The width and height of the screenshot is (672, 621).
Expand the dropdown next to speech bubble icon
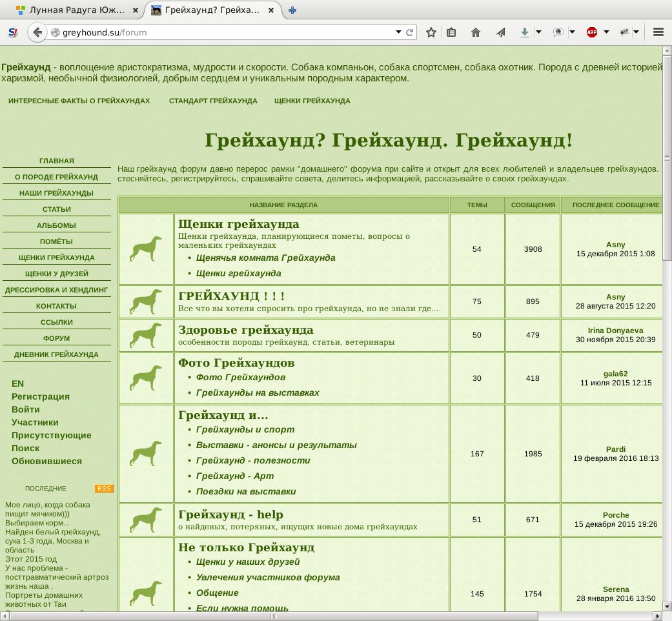pos(572,32)
